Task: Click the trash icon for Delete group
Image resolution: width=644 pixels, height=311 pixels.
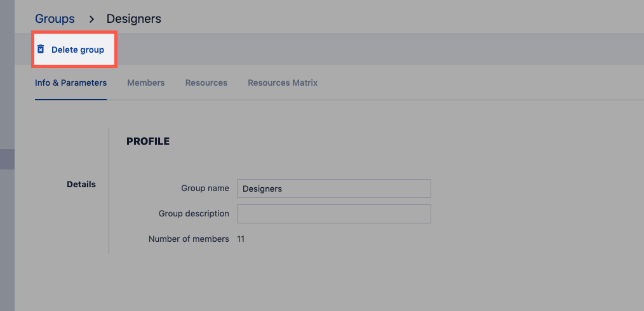Action: (41, 50)
